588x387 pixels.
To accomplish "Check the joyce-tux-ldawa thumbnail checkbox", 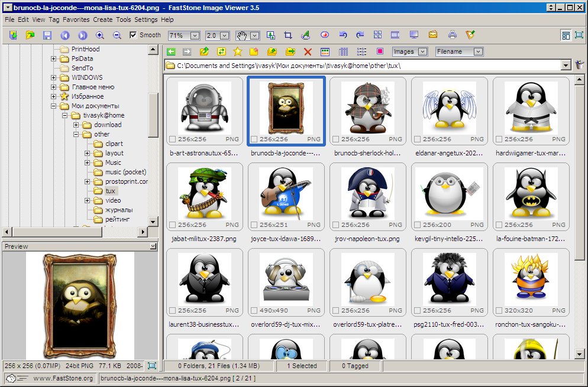I will [x=254, y=225].
